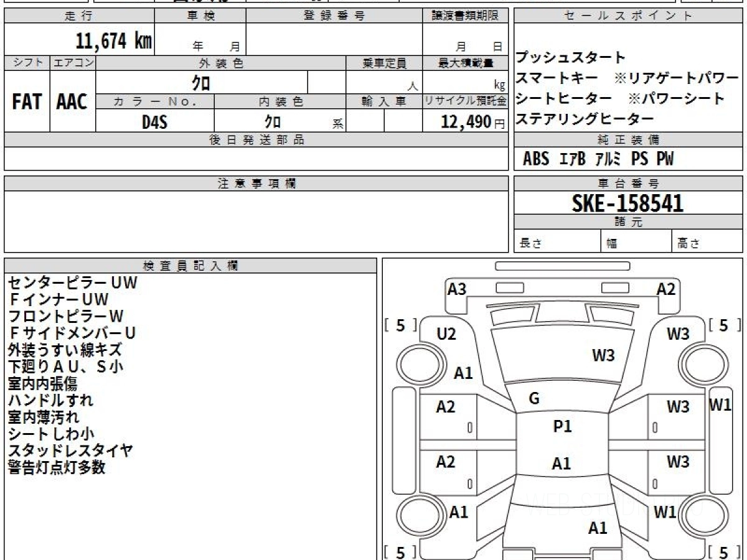Select the G mark on the windshield
The image size is (747, 560).
tap(533, 399)
